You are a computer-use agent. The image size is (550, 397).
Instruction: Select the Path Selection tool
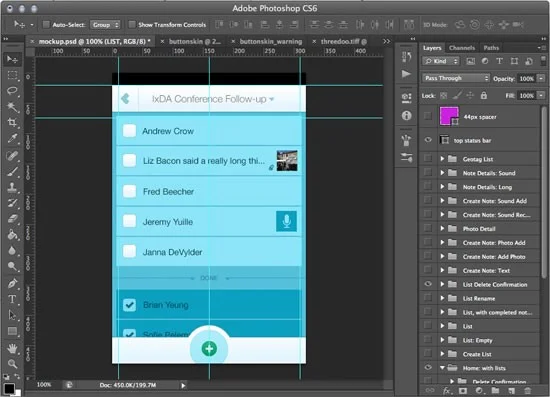pos(12,315)
